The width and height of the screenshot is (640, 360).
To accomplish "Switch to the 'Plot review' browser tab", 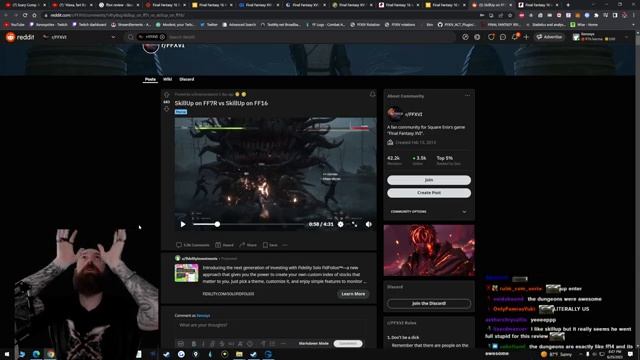I will (118, 5).
